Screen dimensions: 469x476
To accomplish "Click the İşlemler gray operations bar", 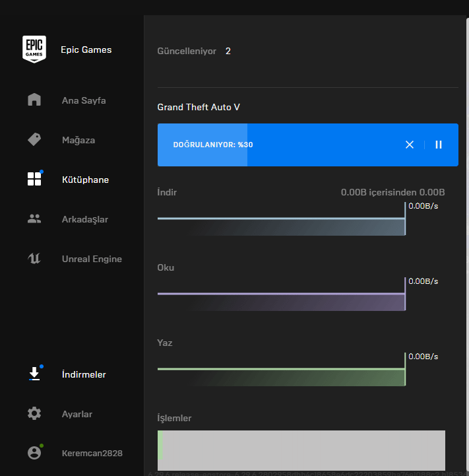I will pos(301,450).
